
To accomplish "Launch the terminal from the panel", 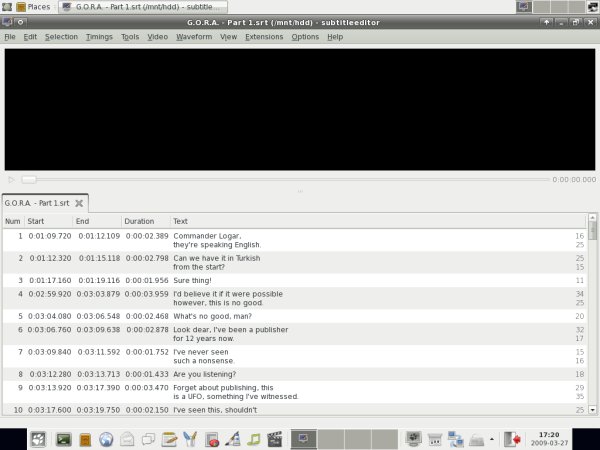I will click(64, 439).
